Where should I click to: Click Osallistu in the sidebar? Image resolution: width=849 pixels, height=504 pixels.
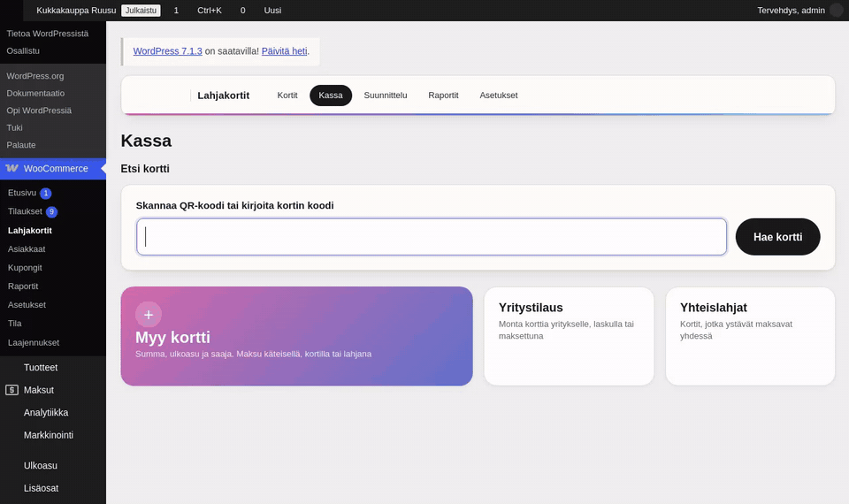click(x=23, y=51)
